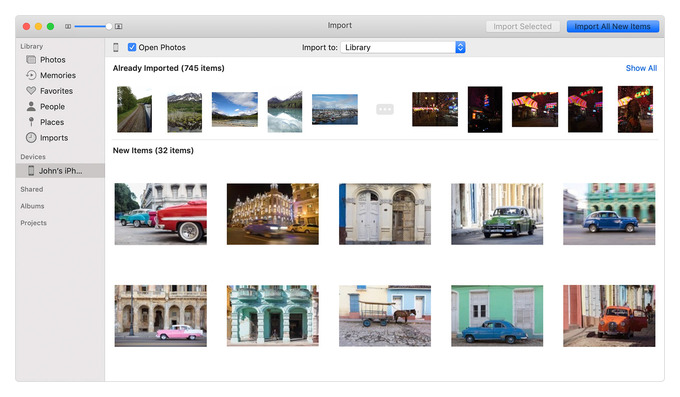Click the large-thumbnail icon right of zoom slider
This screenshot has width=680, height=397.
(x=118, y=26)
